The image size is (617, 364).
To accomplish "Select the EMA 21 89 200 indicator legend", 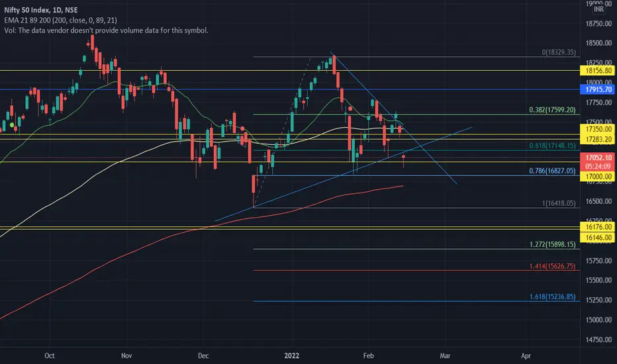I will [x=61, y=20].
